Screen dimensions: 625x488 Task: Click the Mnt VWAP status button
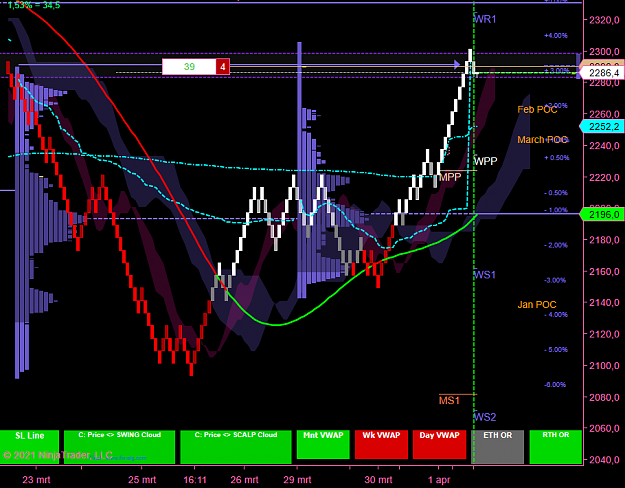coord(323,445)
